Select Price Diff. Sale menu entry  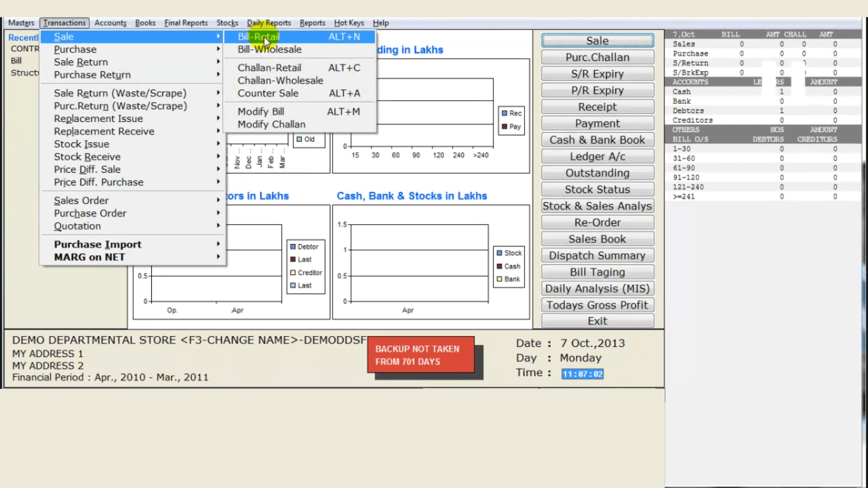(133, 170)
